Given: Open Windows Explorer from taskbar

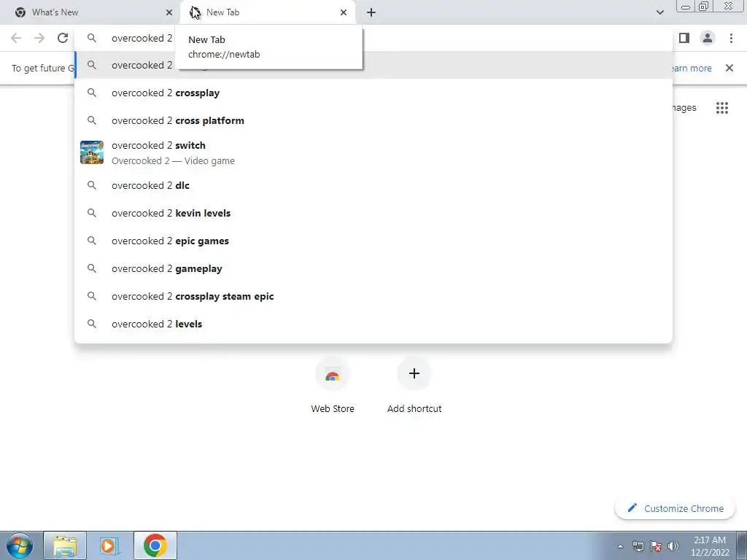Looking at the screenshot, I should 65,545.
